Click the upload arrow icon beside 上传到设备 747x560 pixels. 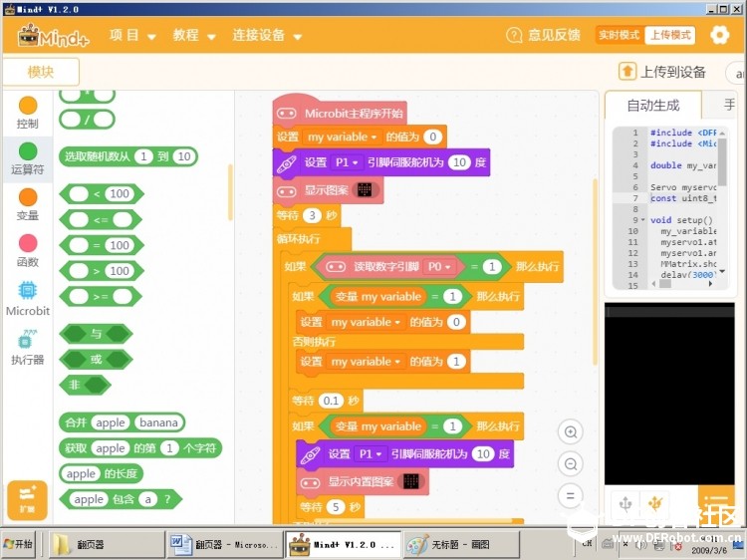pos(626,72)
